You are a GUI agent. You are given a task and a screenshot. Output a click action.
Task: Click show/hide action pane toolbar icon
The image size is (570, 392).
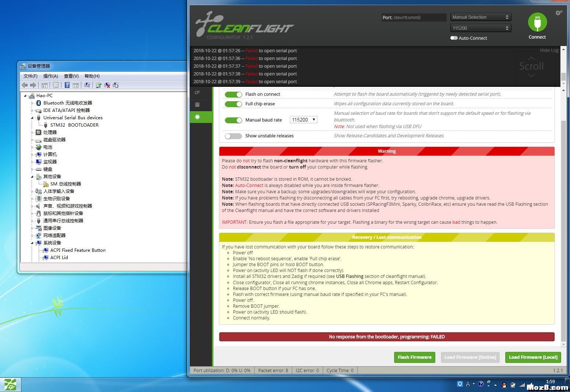click(x=75, y=85)
